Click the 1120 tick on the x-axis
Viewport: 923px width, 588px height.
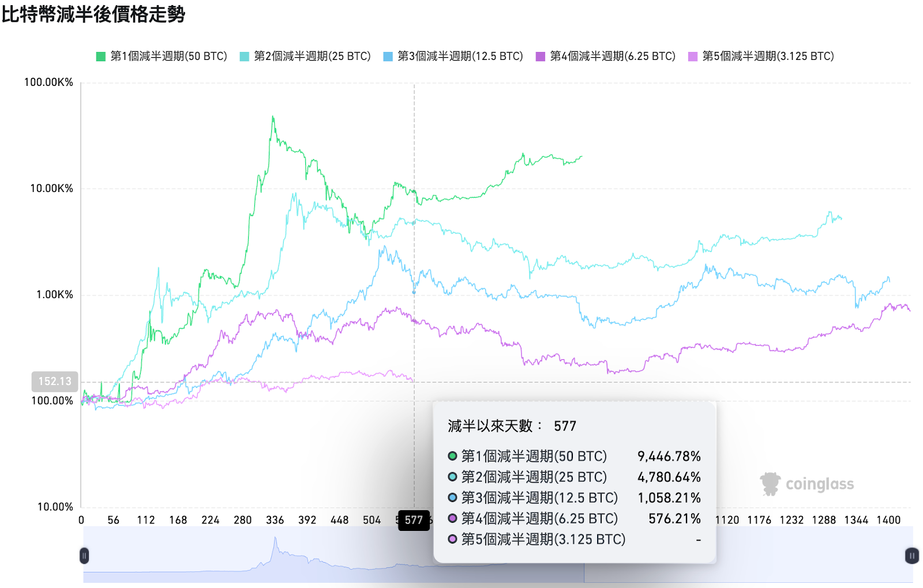point(727,520)
